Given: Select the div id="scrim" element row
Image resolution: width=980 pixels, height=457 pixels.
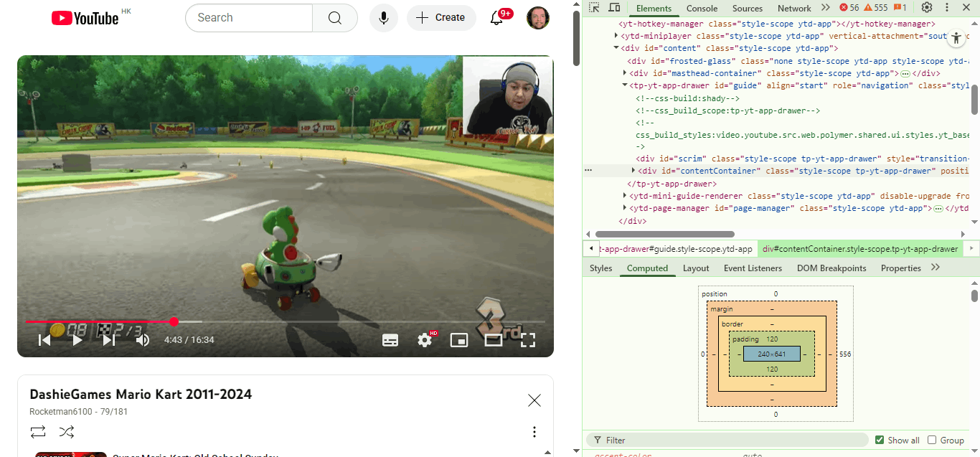Looking at the screenshot, I should tap(777, 159).
